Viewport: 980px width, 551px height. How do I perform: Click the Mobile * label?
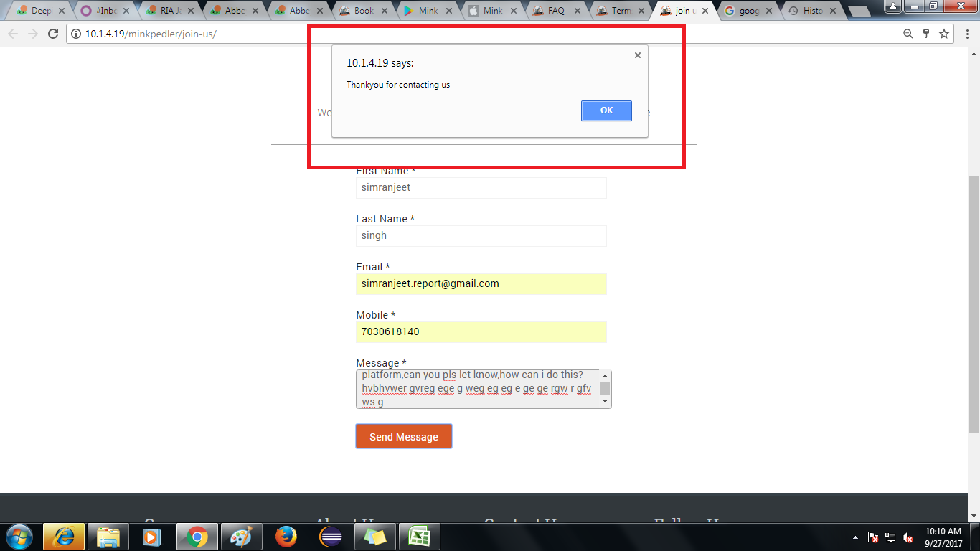376,315
